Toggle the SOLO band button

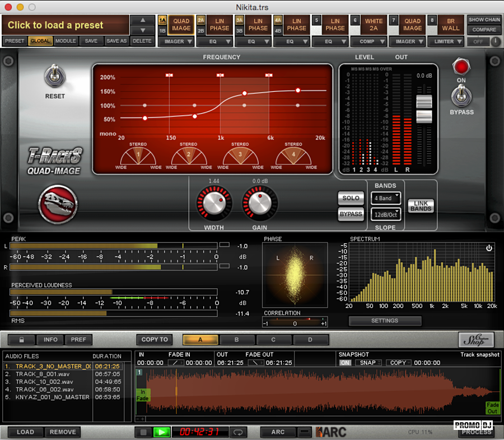point(351,198)
